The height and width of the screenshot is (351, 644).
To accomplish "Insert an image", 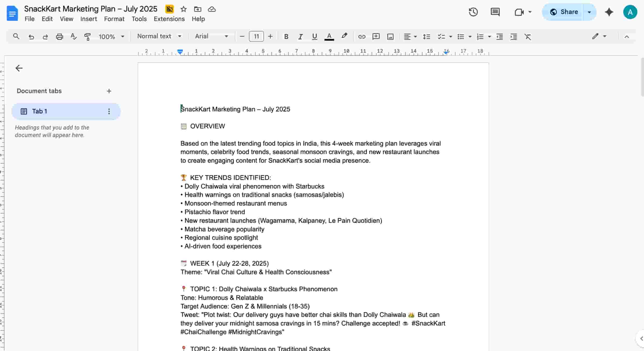I will pos(390,37).
